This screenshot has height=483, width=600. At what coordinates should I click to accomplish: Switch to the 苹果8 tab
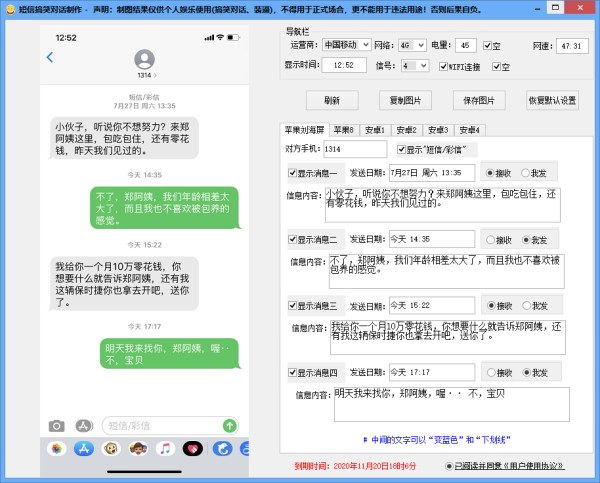tap(343, 129)
